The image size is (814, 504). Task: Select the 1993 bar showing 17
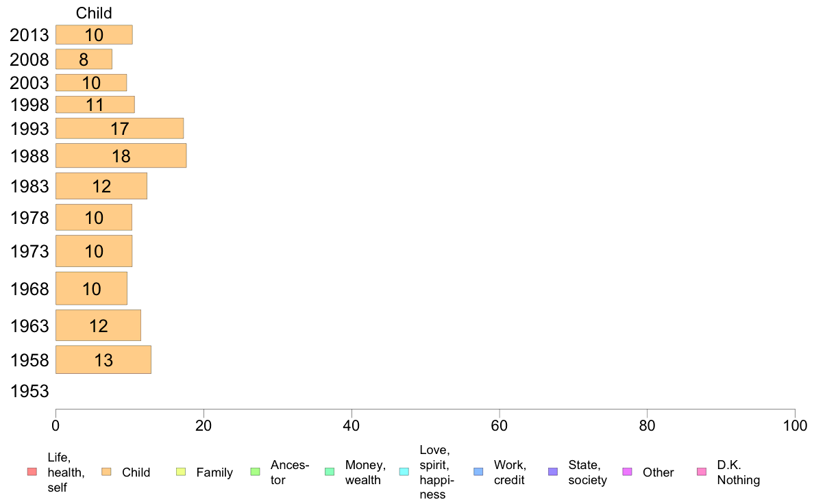coord(119,128)
